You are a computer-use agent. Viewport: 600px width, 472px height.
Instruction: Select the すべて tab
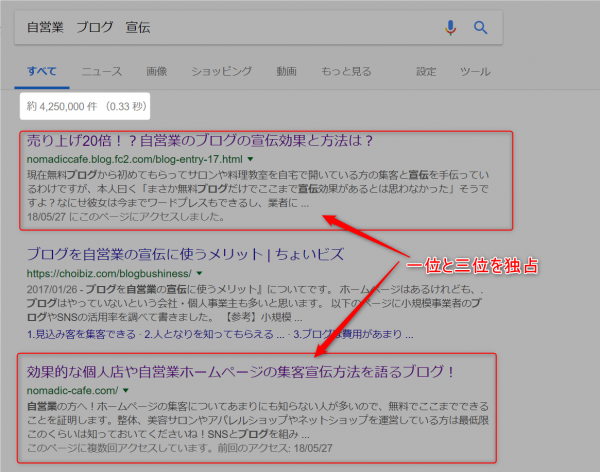click(x=42, y=72)
